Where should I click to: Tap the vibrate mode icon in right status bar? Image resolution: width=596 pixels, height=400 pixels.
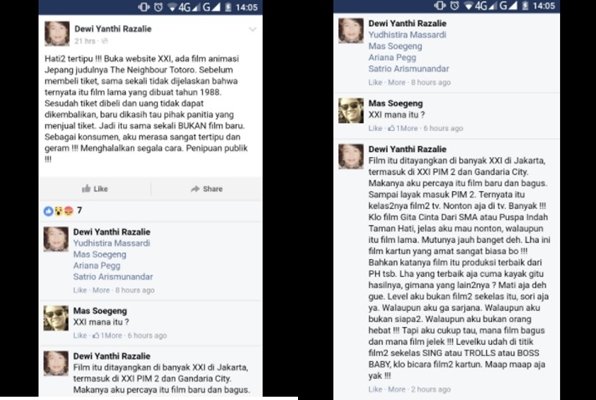pyautogui.click(x=439, y=6)
